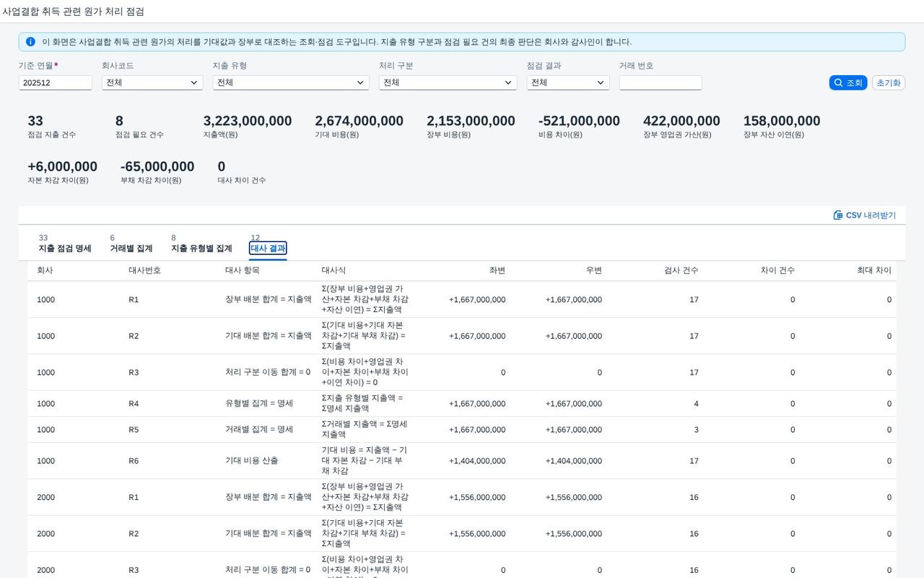The image size is (924, 578).
Task: Expand the 점검 결과 dropdown
Action: click(568, 83)
